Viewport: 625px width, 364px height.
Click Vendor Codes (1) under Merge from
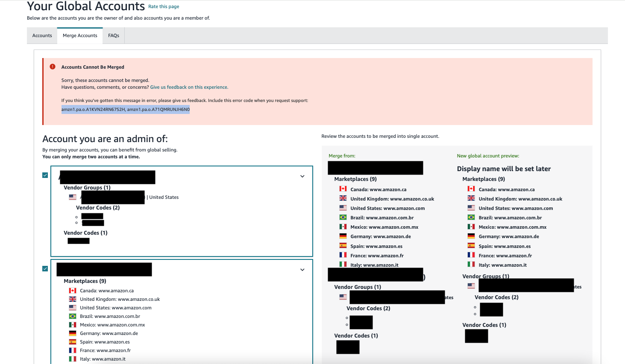(x=356, y=336)
